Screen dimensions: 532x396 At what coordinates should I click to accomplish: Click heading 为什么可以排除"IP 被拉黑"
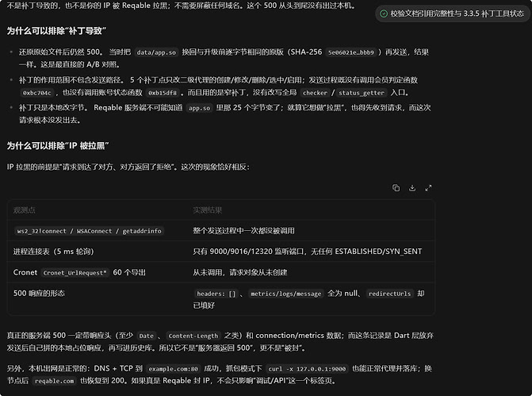58,146
